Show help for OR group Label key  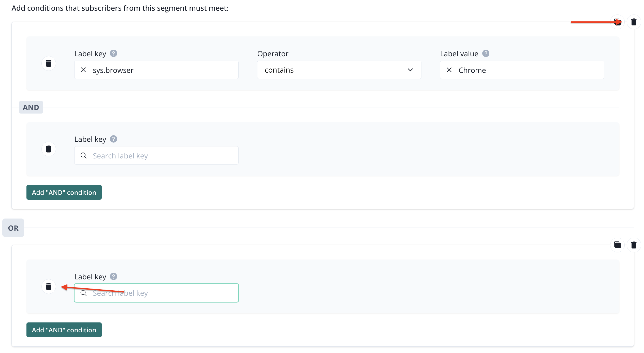pos(113,277)
